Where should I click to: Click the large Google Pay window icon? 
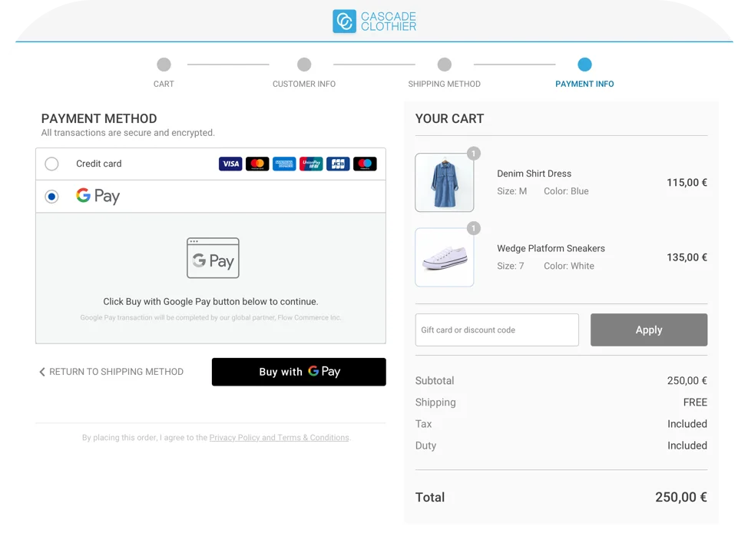pyautogui.click(x=213, y=258)
